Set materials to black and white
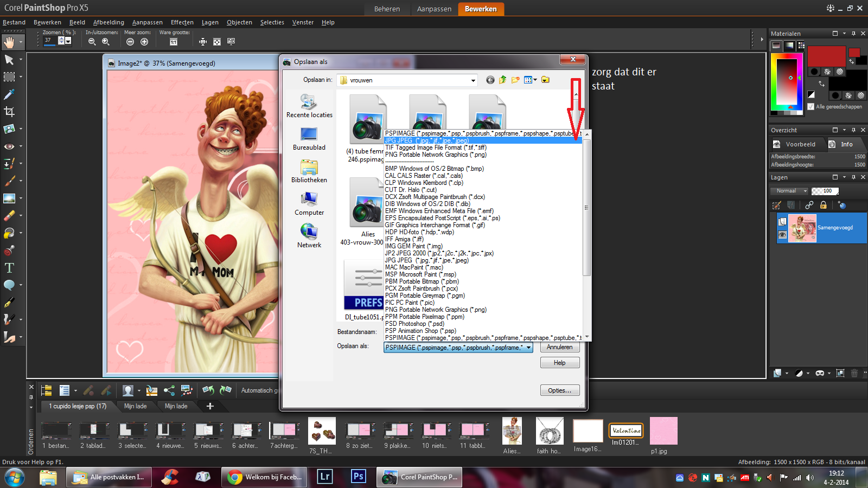868x488 pixels. [811, 95]
